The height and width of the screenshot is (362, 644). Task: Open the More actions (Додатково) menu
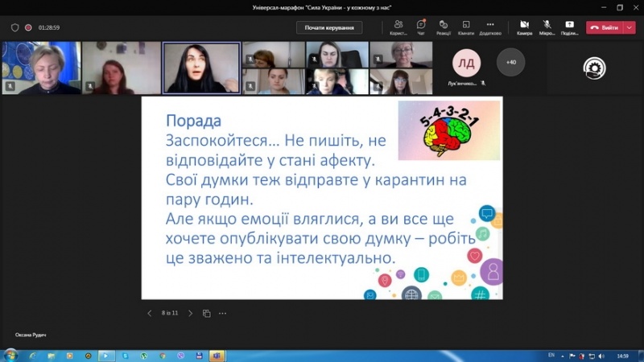(489, 27)
